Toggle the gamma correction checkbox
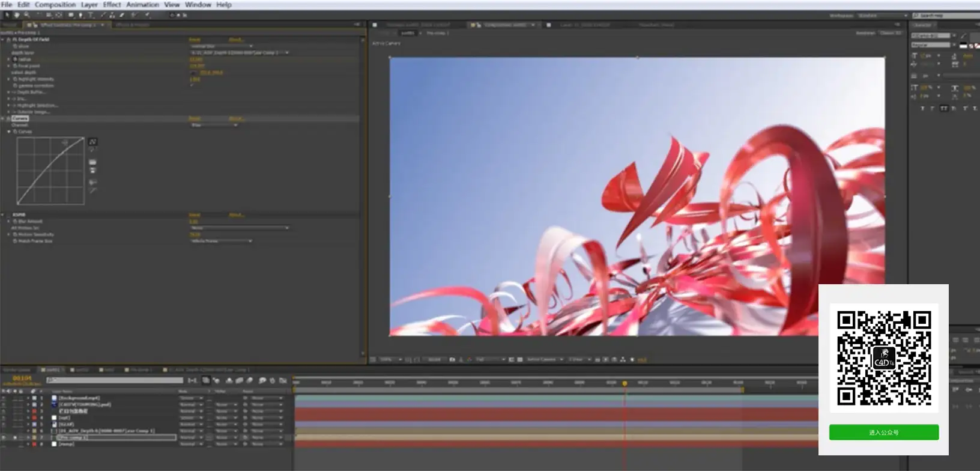Image resolution: width=980 pixels, height=471 pixels. pos(192,85)
